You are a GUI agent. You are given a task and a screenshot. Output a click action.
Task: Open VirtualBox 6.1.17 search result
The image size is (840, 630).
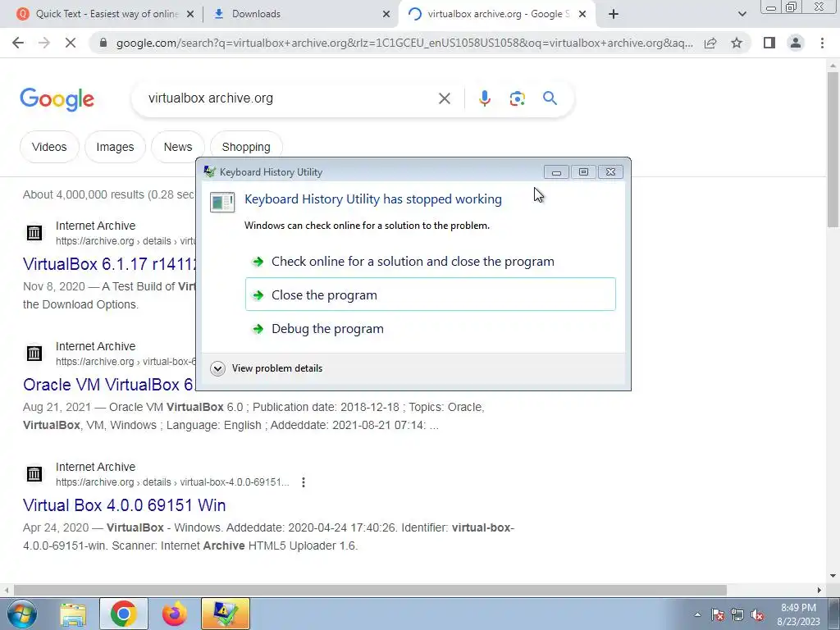point(110,264)
